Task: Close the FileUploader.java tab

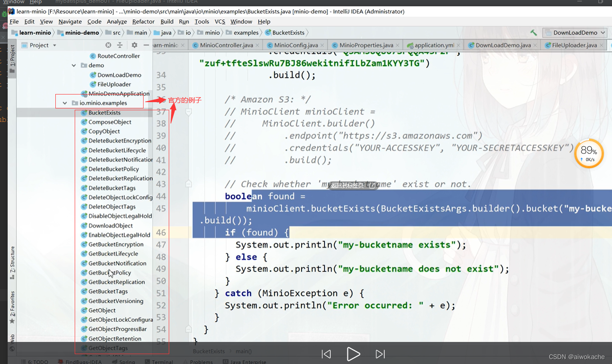Action: (601, 45)
